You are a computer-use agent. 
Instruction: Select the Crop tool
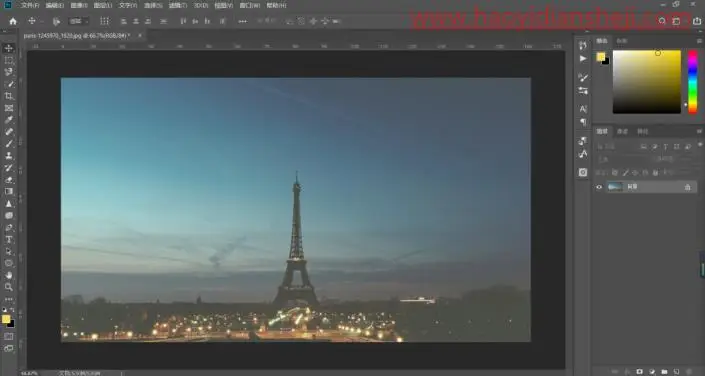pos(9,96)
